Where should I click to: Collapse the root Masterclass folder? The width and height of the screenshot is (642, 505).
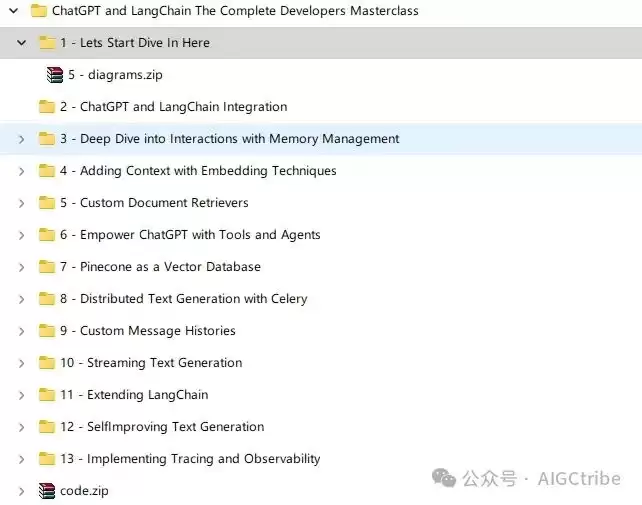(14, 11)
